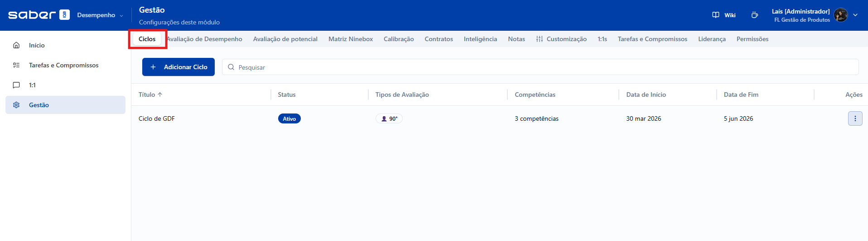Go to the Calibração tab
This screenshot has height=241, width=868.
tap(399, 39)
